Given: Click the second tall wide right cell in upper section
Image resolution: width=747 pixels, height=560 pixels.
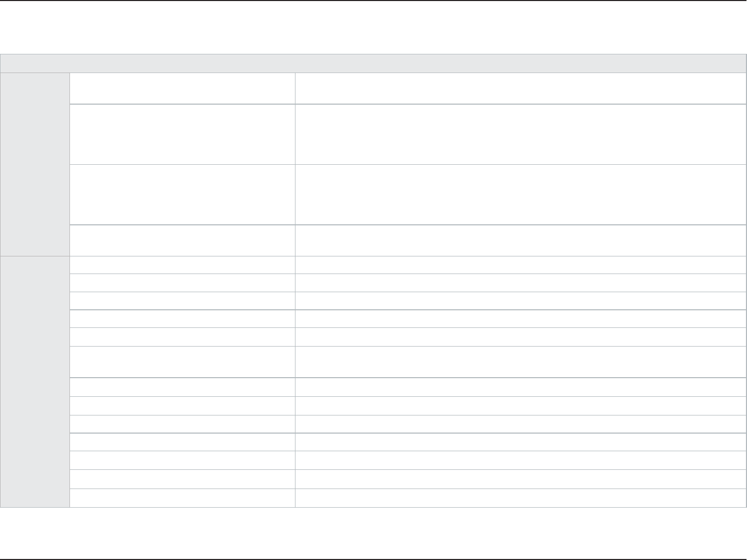Looking at the screenshot, I should (520, 194).
